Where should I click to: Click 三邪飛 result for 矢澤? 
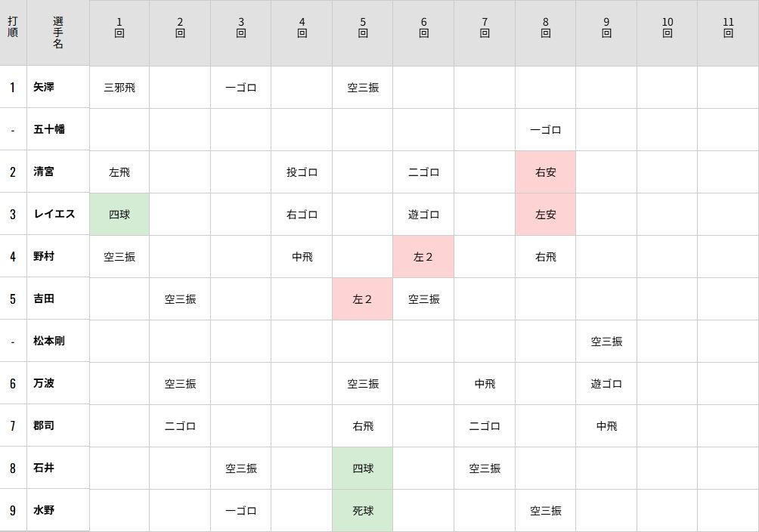(x=119, y=87)
